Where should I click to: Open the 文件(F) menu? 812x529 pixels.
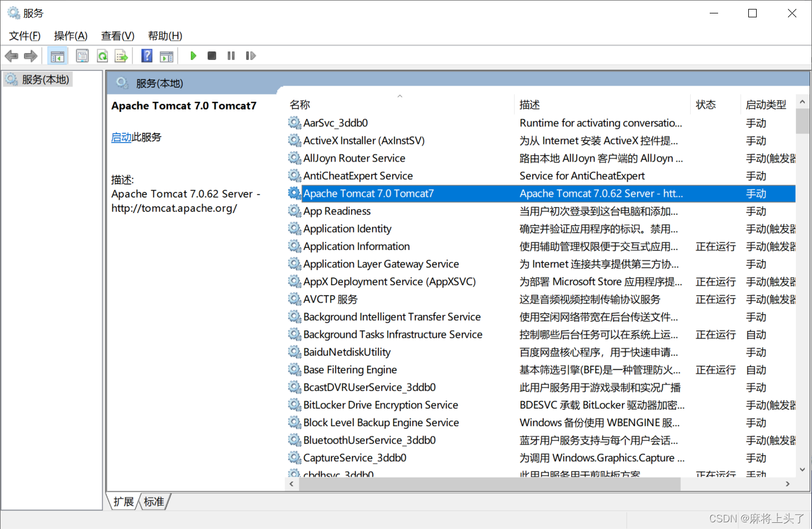coord(25,36)
